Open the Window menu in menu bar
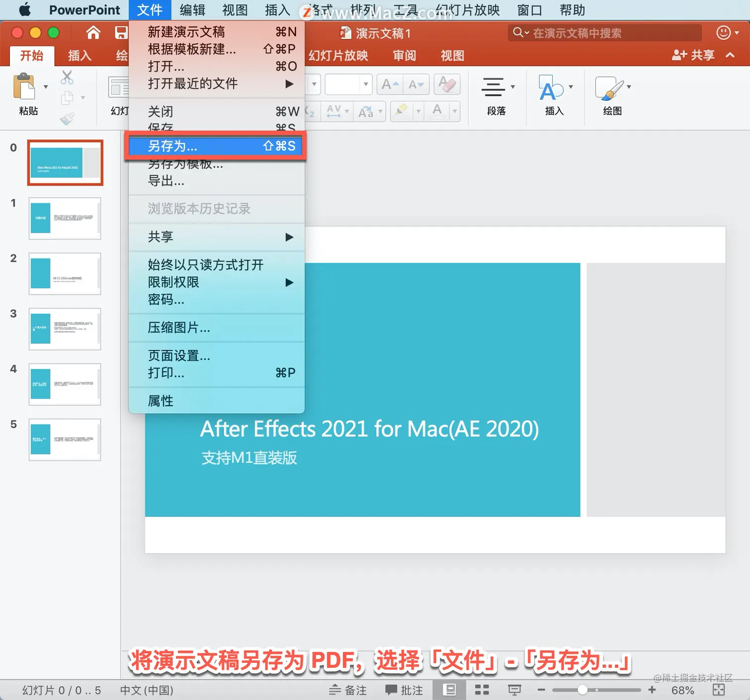The width and height of the screenshot is (750, 700). (529, 10)
